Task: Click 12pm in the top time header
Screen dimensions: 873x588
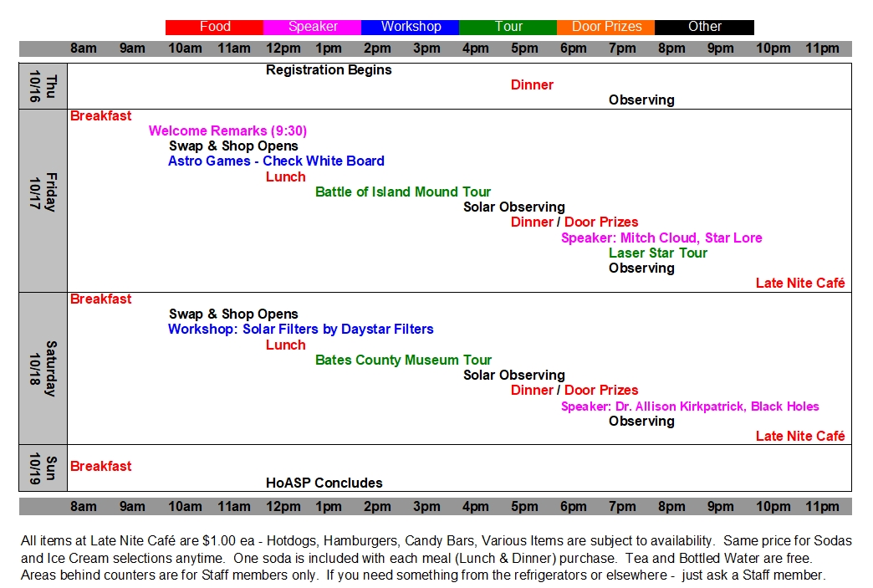Action: [x=283, y=49]
